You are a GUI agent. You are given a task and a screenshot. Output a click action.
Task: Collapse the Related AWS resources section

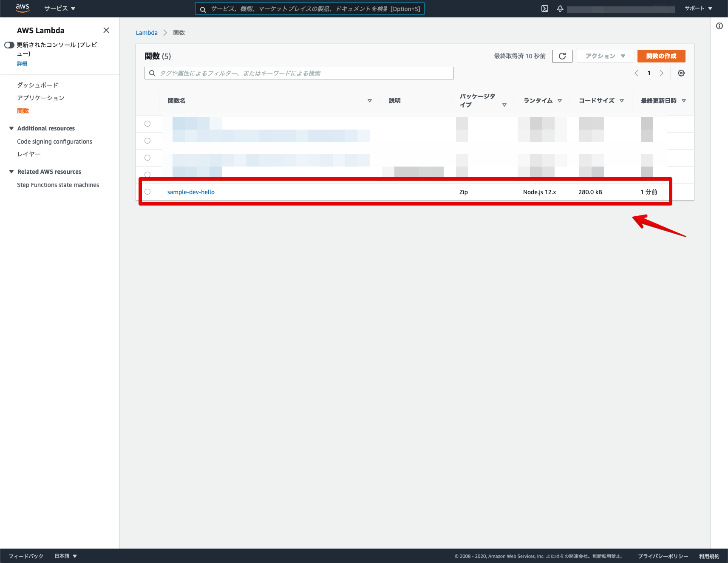pos(11,172)
